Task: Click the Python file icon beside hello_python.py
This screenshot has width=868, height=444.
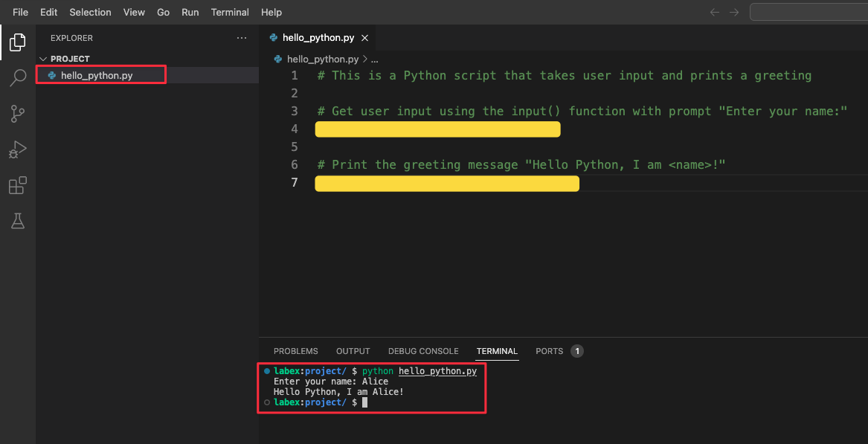Action: point(51,74)
